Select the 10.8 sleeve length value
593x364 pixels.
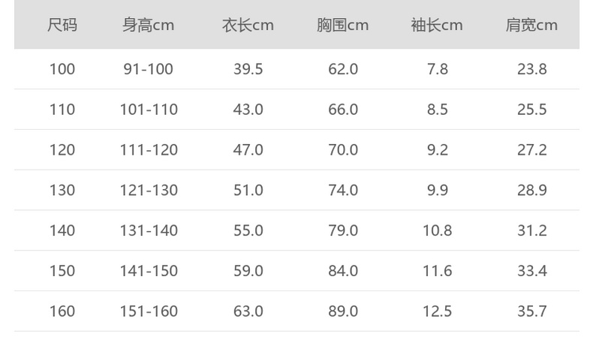(x=437, y=230)
